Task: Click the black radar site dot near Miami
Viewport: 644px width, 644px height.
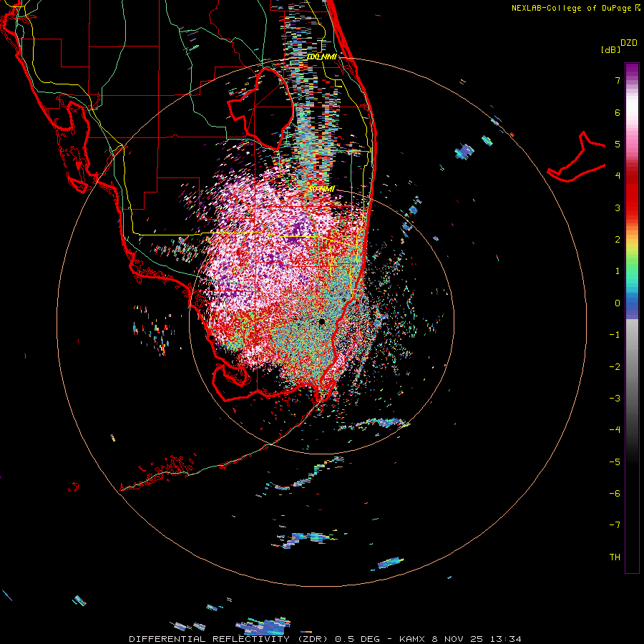Action: click(321, 321)
